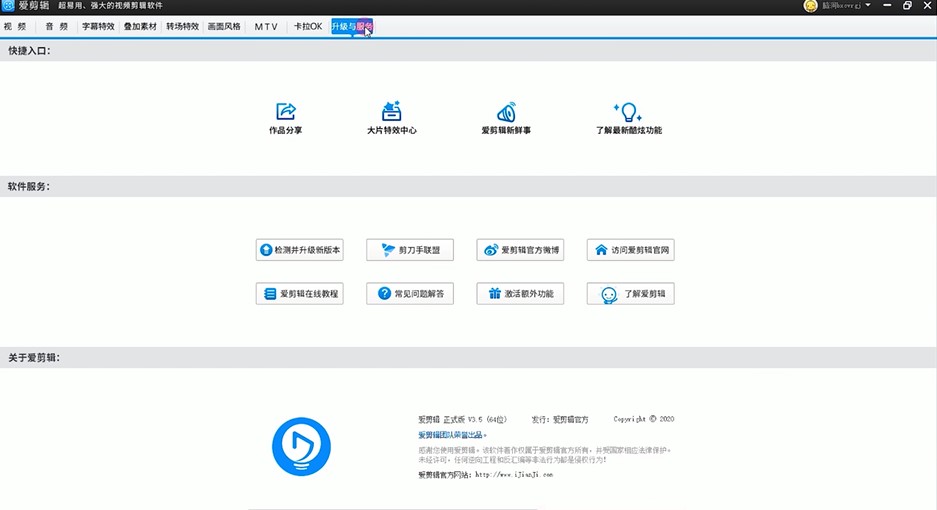Open 常见问题解答 FAQ button

point(410,294)
